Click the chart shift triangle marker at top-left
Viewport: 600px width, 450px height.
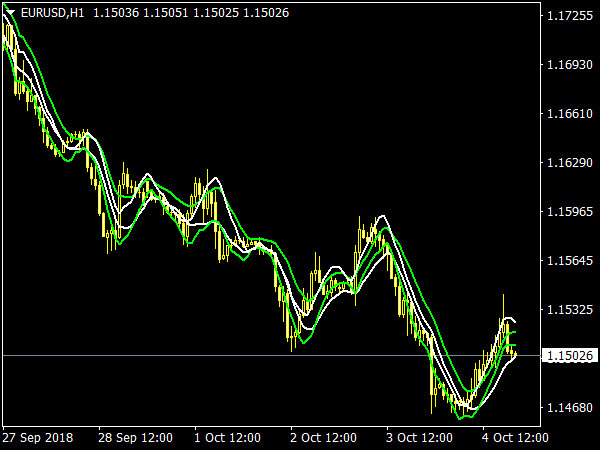[x=10, y=13]
